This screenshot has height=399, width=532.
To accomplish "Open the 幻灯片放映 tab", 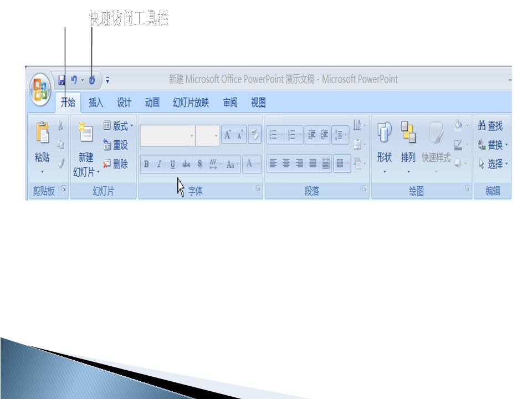I will pos(191,102).
